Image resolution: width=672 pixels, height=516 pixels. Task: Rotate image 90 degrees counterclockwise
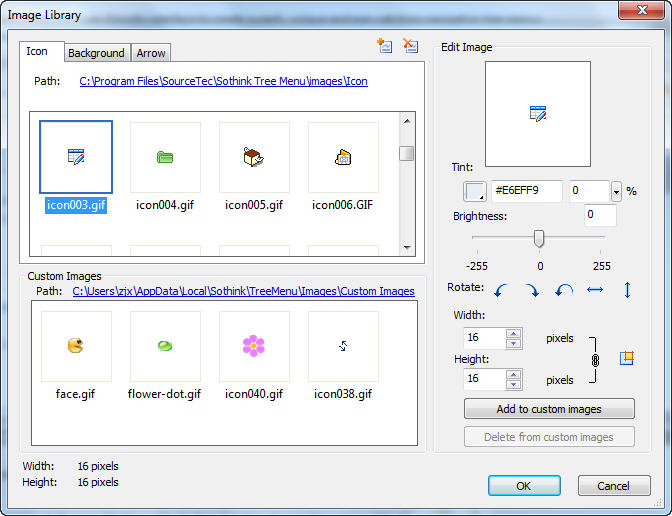[x=500, y=291]
